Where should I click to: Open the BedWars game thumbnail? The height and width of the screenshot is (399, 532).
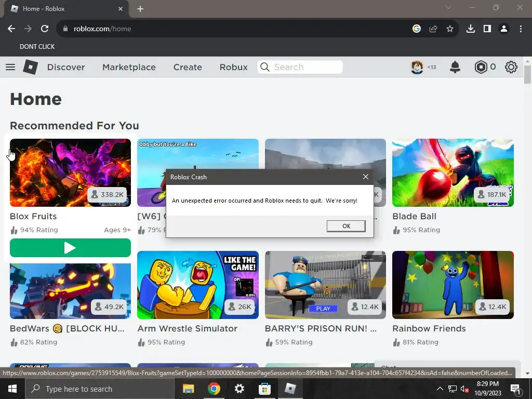70,291
